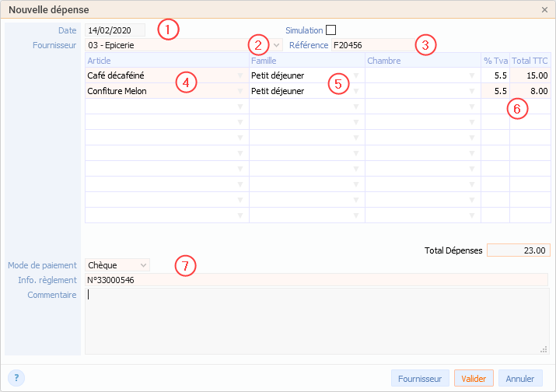The width and height of the screenshot is (556, 392).
Task: Click the Annuler button
Action: [520, 379]
